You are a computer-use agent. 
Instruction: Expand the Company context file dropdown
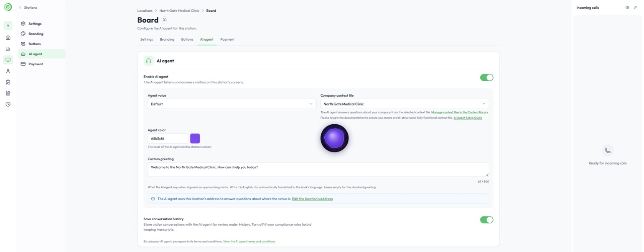pyautogui.click(x=405, y=104)
